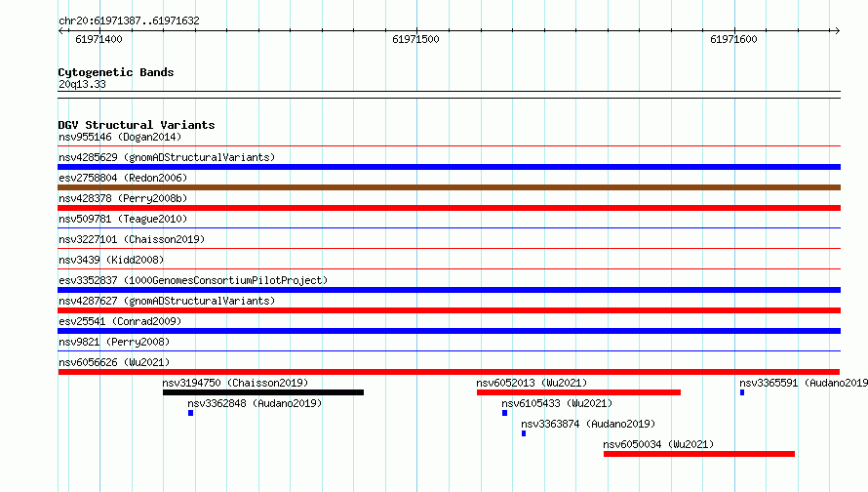Image resolution: width=868 pixels, height=492 pixels.
Task: Select the red nsv428378 Perry2008b bar
Action: pos(449,208)
